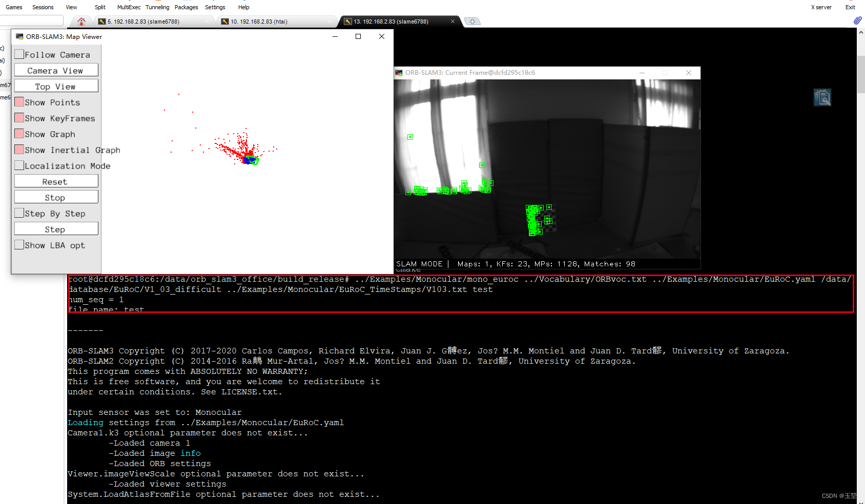Click the 'Matches: 98' status text

(610, 264)
